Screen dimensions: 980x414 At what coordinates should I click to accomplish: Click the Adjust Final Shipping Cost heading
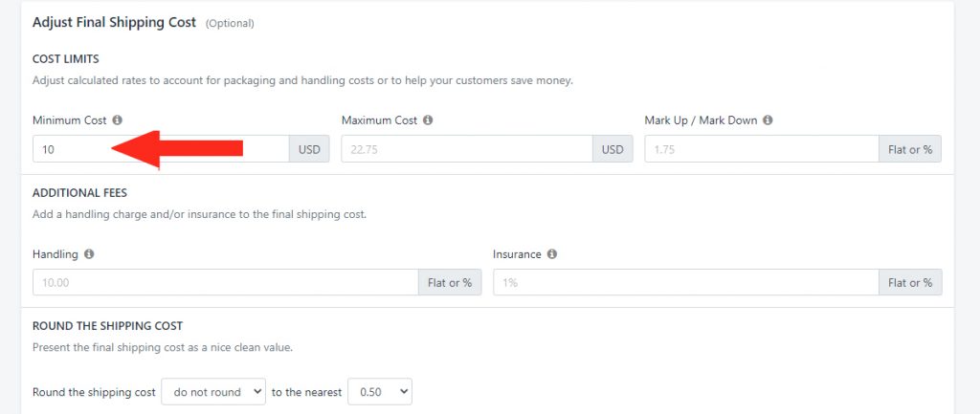[115, 23]
